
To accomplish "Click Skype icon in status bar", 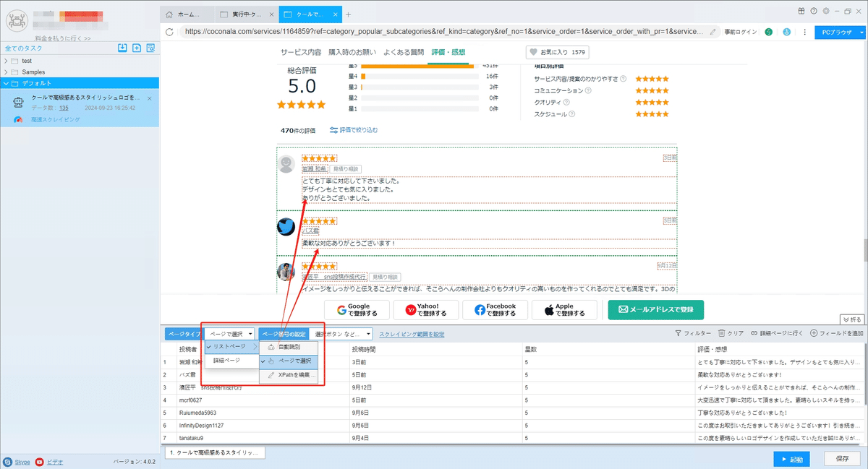I will [7, 461].
